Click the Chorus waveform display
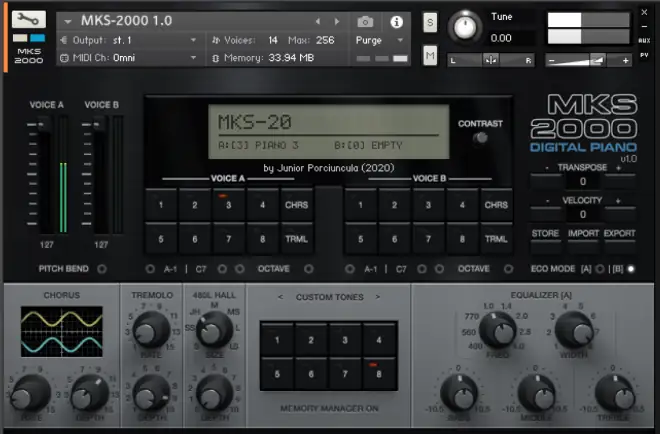This screenshot has height=434, width=660. [x=61, y=332]
